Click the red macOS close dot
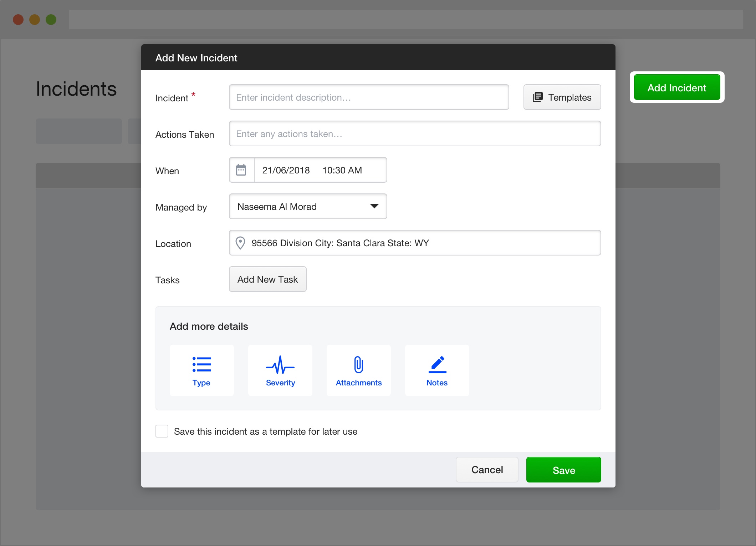Image resolution: width=756 pixels, height=546 pixels. [x=18, y=20]
